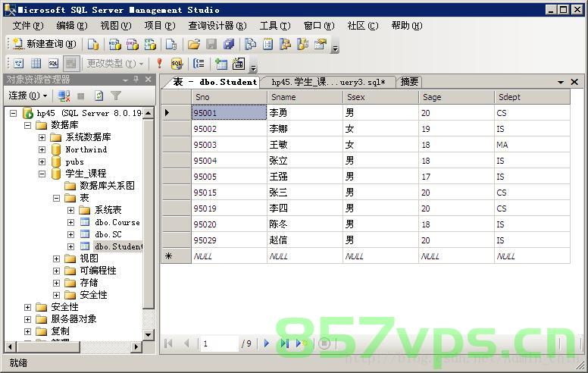Open the 工具 menu
588x373 pixels.
[x=275, y=26]
